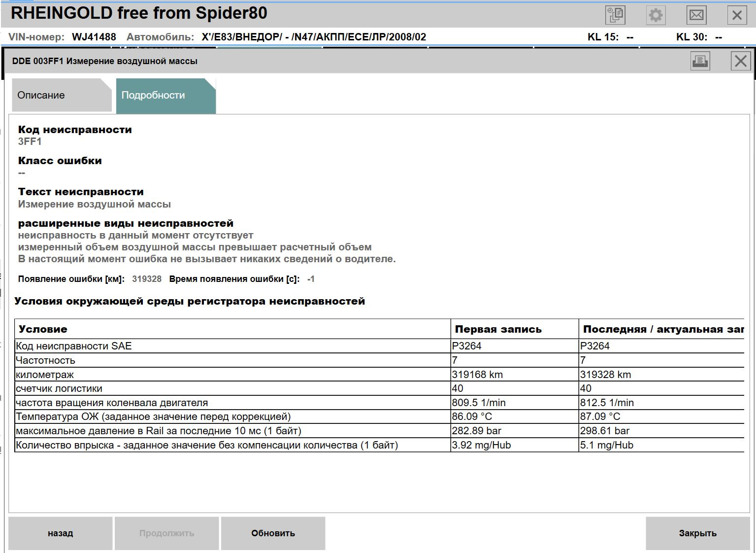Viewport: 756px width, 553px height.
Task: Click the 5.1 mg/Hub value cell
Action: click(x=661, y=445)
